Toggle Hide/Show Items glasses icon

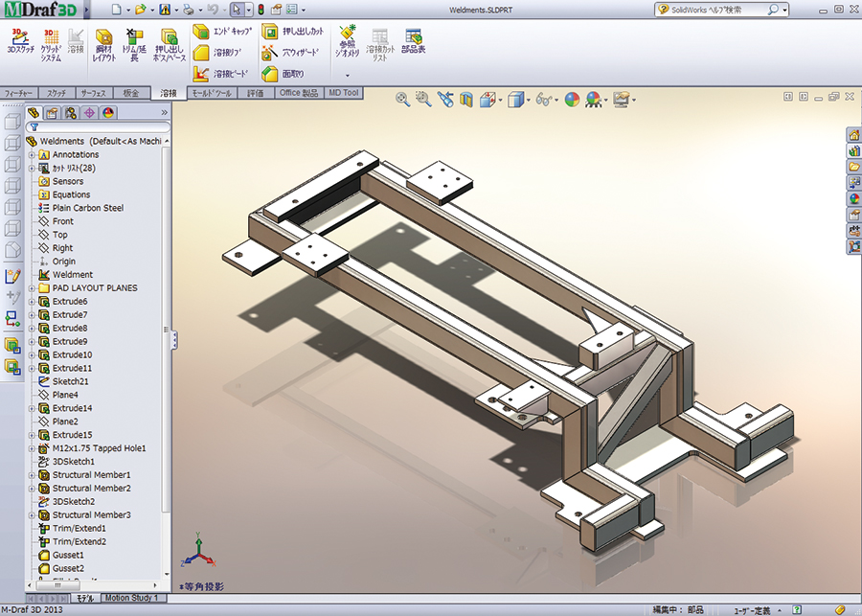545,99
